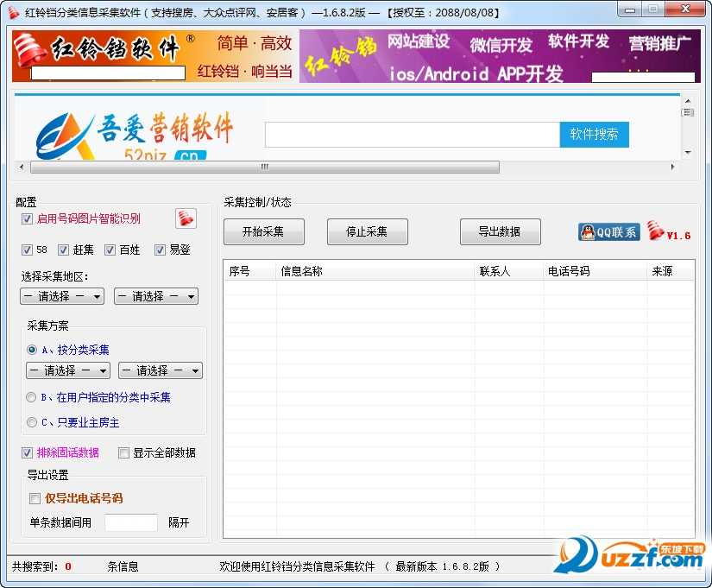
Task: Click the 导出数据 button
Action: tap(500, 231)
